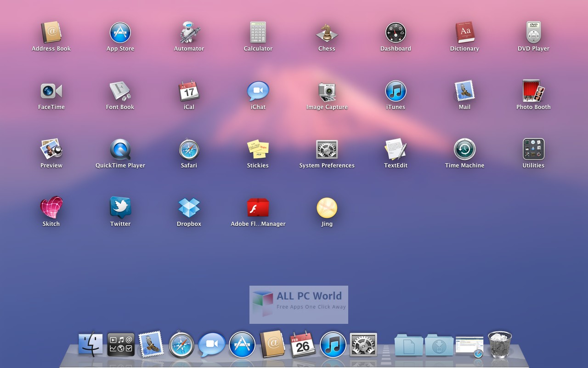Launch the Skitch heart app
The width and height of the screenshot is (588, 368).
click(x=51, y=208)
